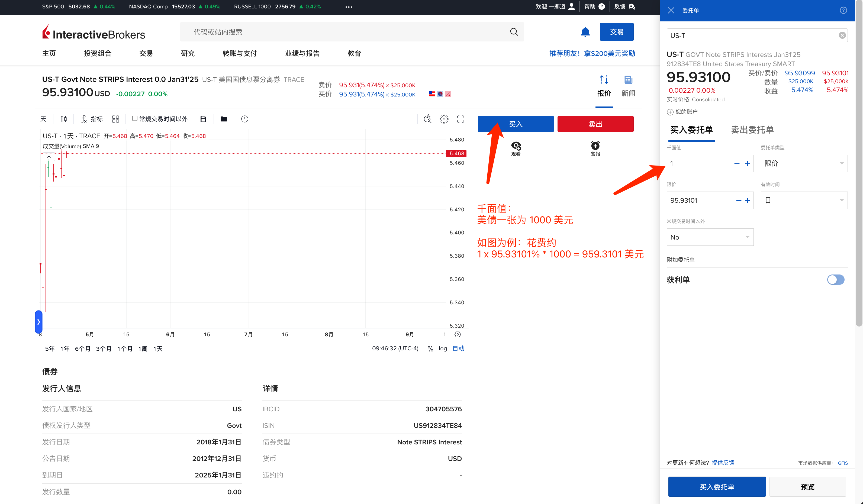Screen dimensions: 863x504
Task: Click the notification bell icon
Action: [585, 32]
